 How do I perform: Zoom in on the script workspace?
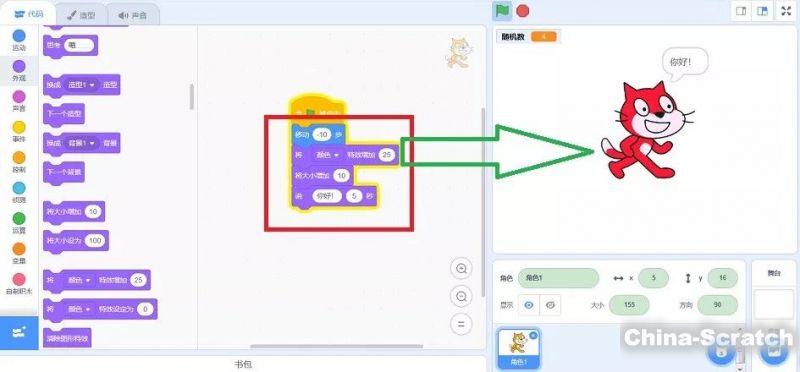point(462,269)
